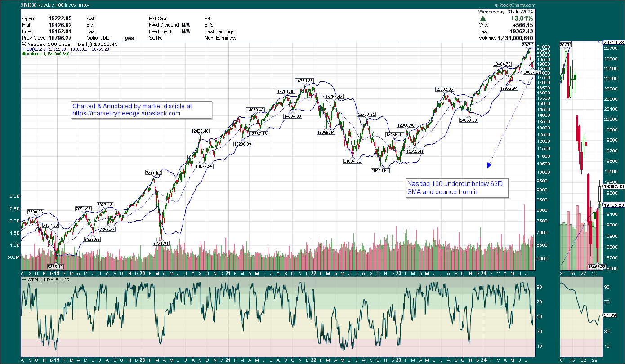Click the 11037.21 price label
Viewport: 625px width, 364px height.
coord(352,161)
